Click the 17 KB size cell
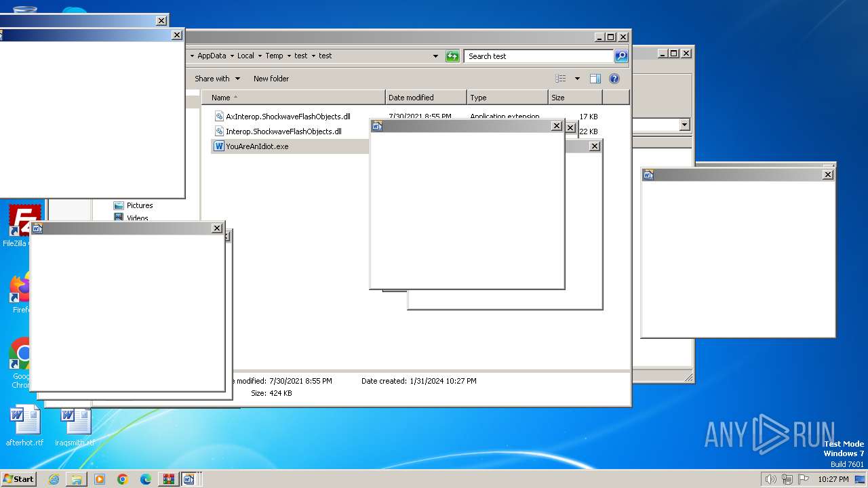Viewport: 868px width, 488px height. 588,117
